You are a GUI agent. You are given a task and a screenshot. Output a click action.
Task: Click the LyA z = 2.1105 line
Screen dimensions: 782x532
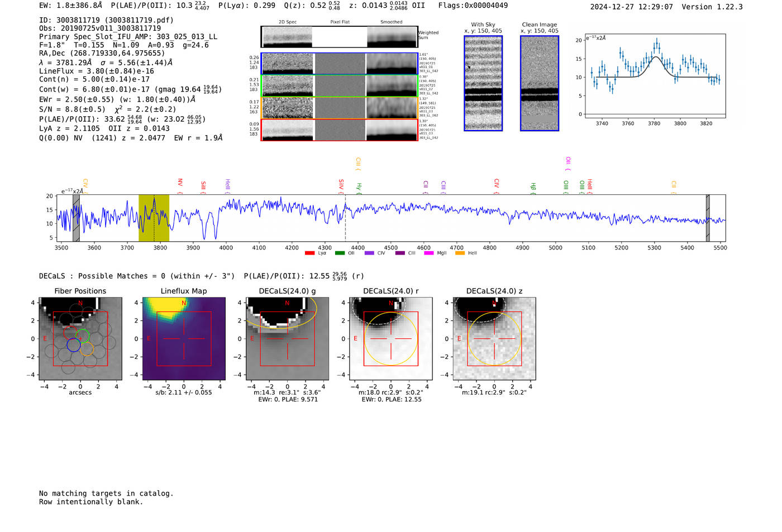click(104, 128)
